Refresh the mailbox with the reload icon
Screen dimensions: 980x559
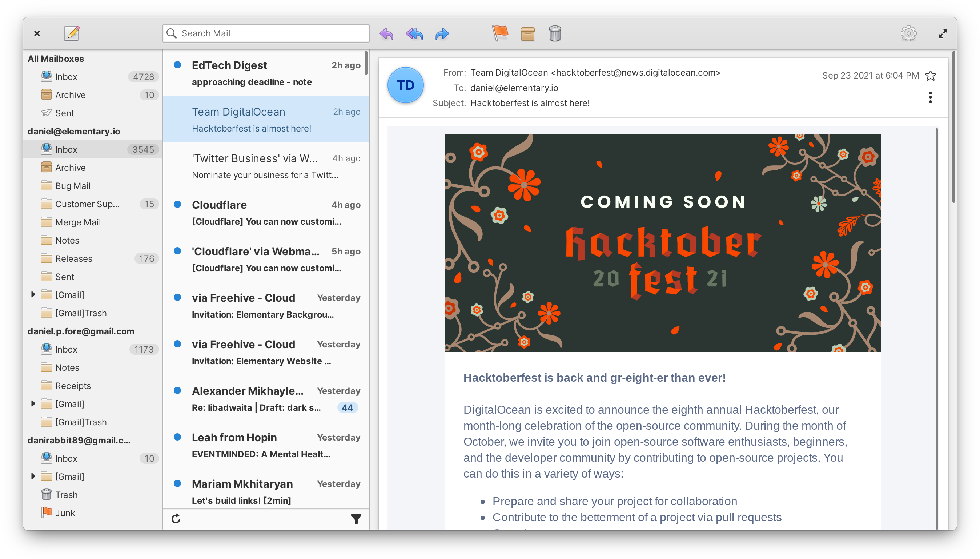(176, 519)
